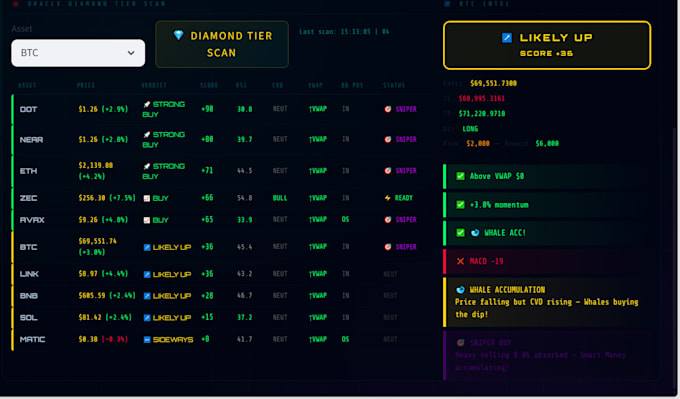Click the sniper target icon in the AVAX row
Image resolution: width=680 pixels, height=399 pixels.
[x=388, y=219]
